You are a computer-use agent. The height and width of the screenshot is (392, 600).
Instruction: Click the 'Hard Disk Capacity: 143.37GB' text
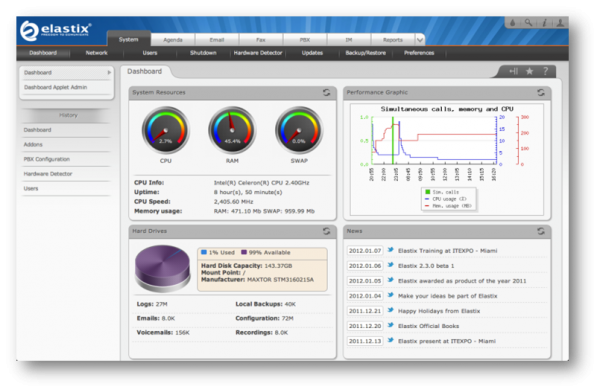click(246, 266)
